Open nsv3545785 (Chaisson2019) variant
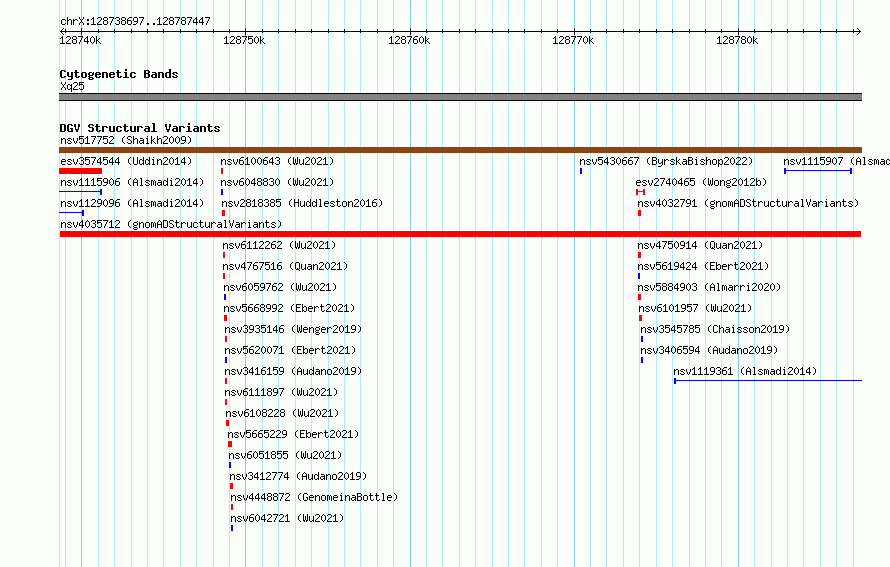The image size is (890, 567). [x=715, y=329]
